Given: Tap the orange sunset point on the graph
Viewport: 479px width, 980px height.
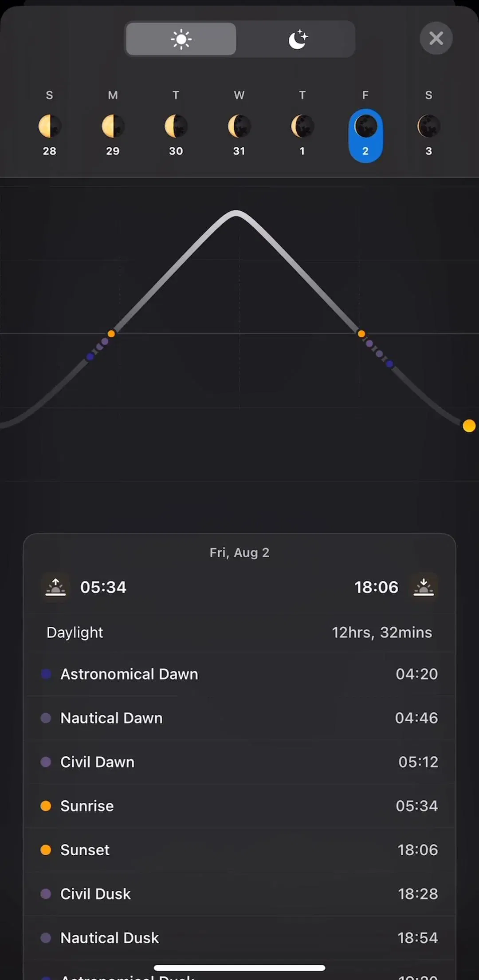Looking at the screenshot, I should tap(361, 333).
